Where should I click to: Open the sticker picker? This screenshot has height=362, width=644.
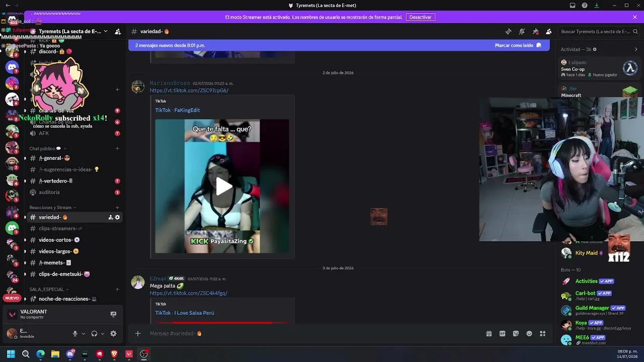(516, 333)
